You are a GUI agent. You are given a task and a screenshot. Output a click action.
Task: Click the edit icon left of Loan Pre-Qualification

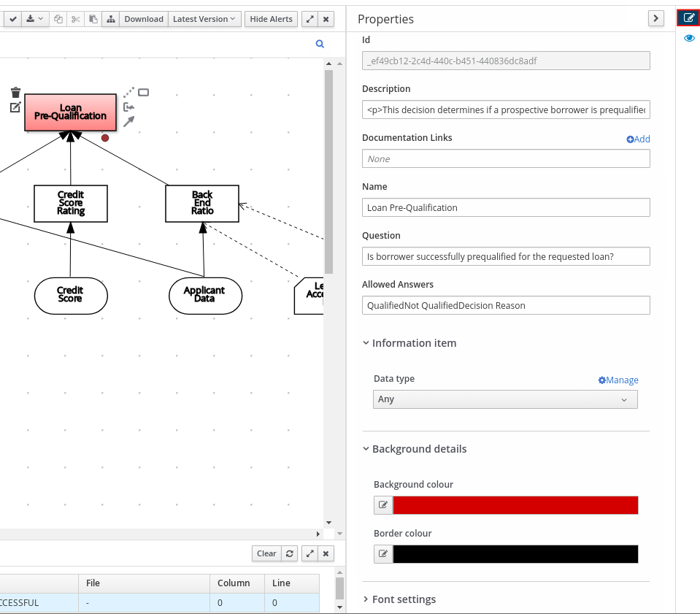click(15, 107)
